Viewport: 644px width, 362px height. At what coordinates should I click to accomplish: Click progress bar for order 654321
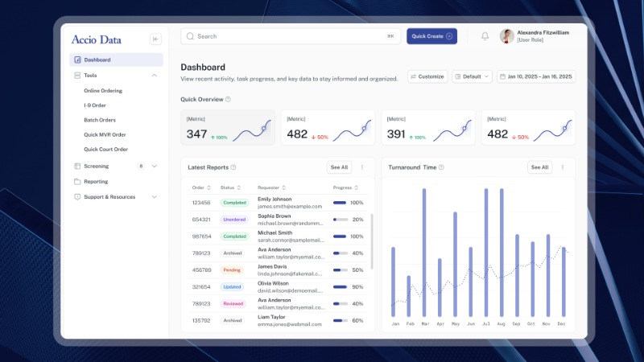coord(341,220)
